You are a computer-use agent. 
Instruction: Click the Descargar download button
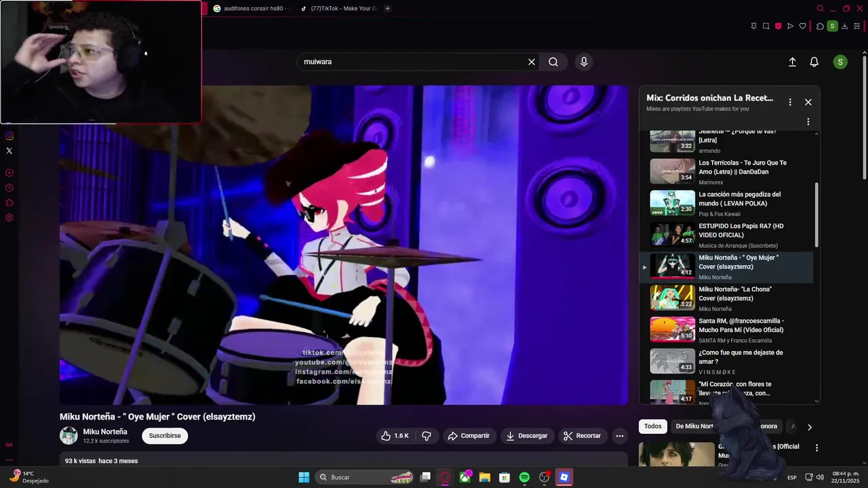tap(527, 436)
